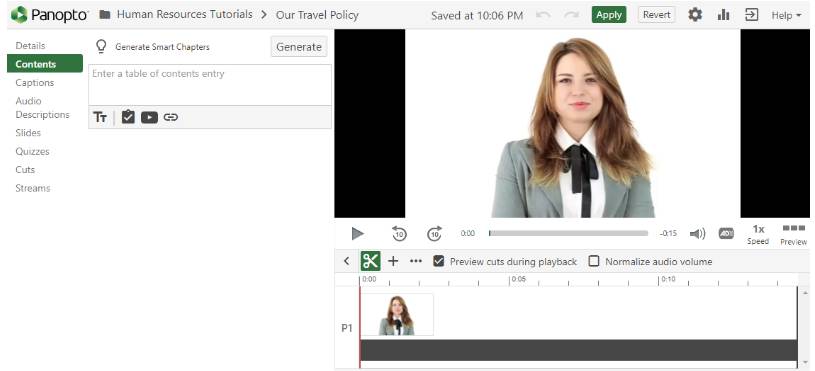Image resolution: width=815 pixels, height=371 pixels.
Task: Select the Contents tab
Action: click(x=45, y=64)
